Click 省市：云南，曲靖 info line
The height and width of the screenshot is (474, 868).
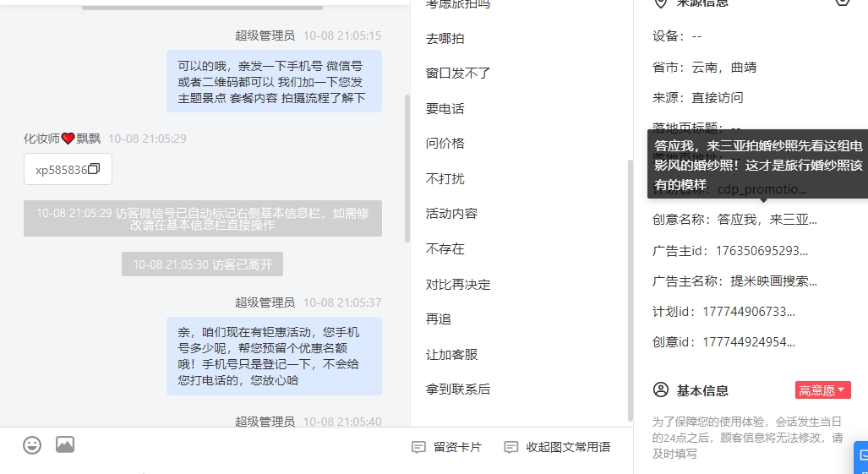[x=704, y=68]
